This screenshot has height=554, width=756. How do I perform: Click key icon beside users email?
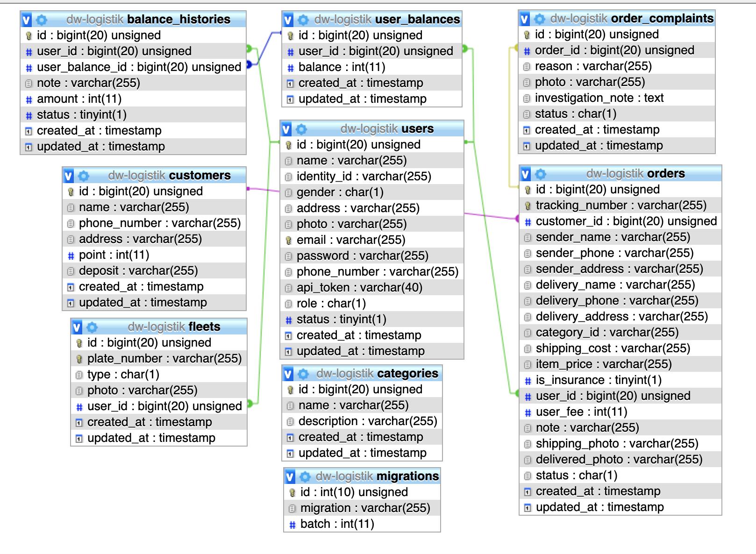288,241
